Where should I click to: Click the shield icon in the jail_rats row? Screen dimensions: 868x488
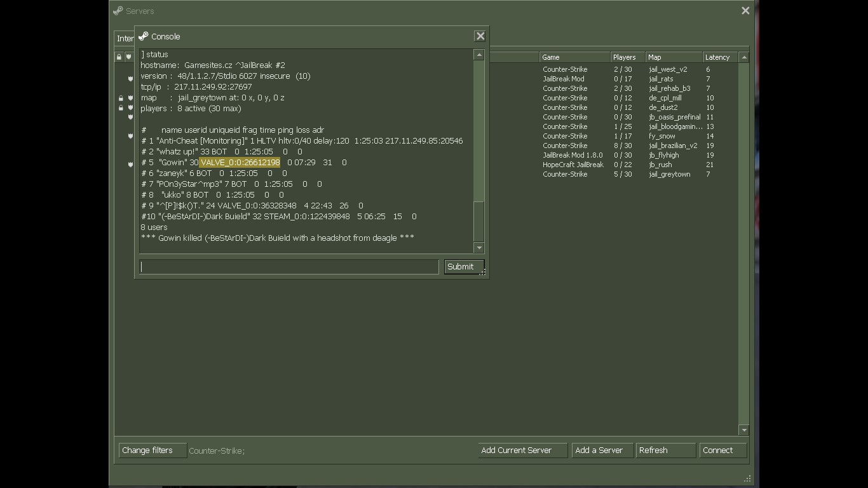(130, 79)
